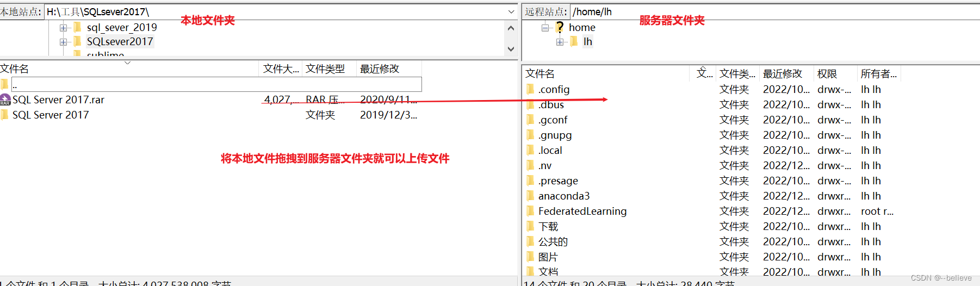Image resolution: width=980 pixels, height=286 pixels.
Task: Open the local site path dropdown
Action: [511, 11]
